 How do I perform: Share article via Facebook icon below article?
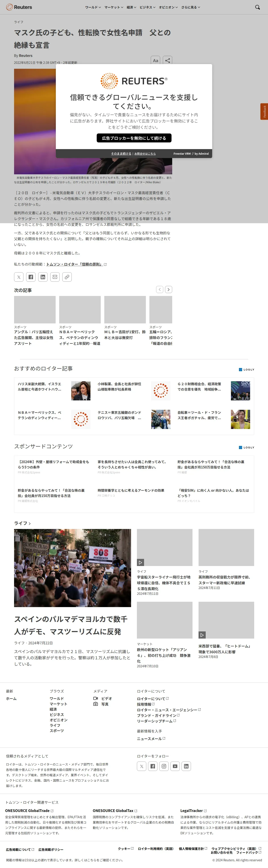[31, 277]
